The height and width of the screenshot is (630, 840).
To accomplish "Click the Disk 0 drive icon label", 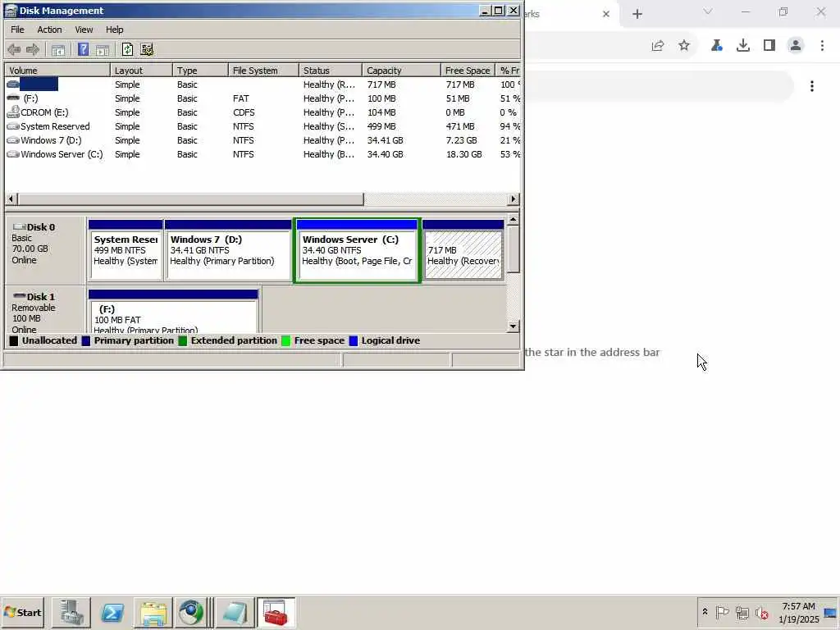I will pos(34,227).
